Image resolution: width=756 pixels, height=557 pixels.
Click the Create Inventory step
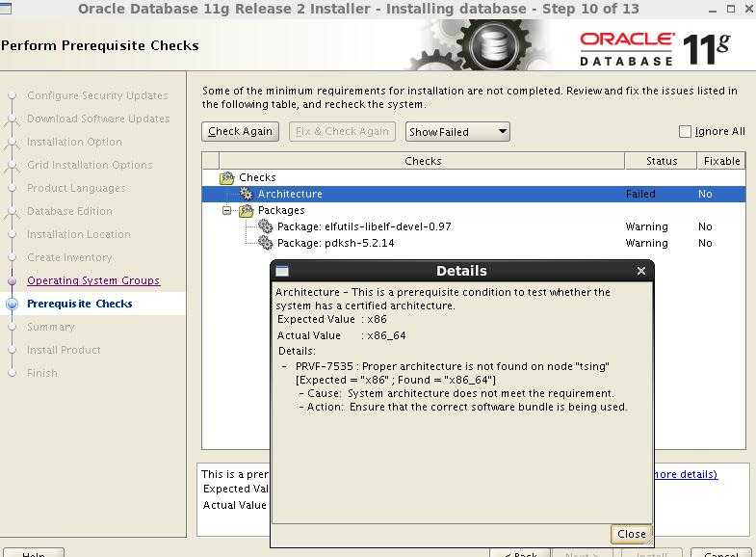69,257
